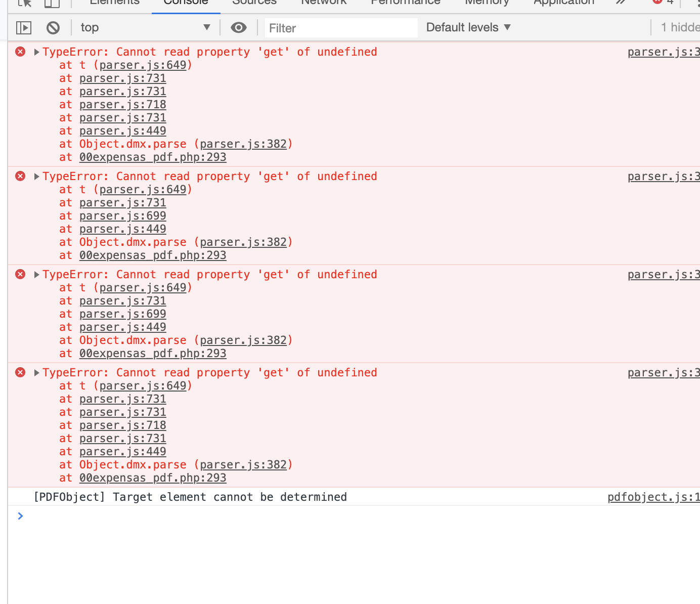700x604 pixels.
Task: Open the right-side parser.js source link of second error
Action: coord(664,177)
